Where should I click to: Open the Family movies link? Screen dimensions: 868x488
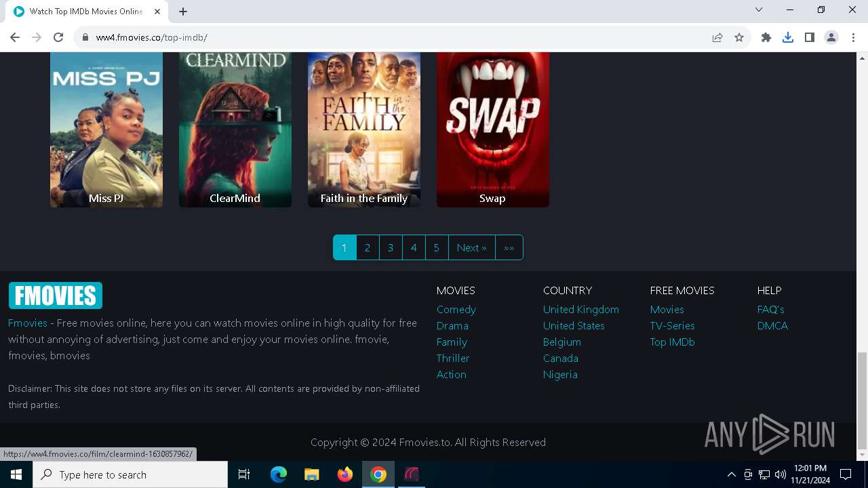(452, 342)
